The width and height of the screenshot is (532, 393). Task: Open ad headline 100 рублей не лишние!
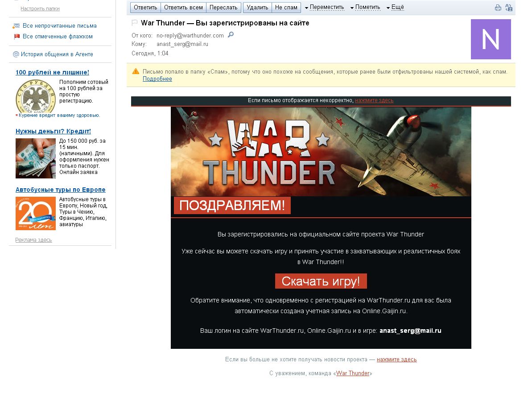52,72
